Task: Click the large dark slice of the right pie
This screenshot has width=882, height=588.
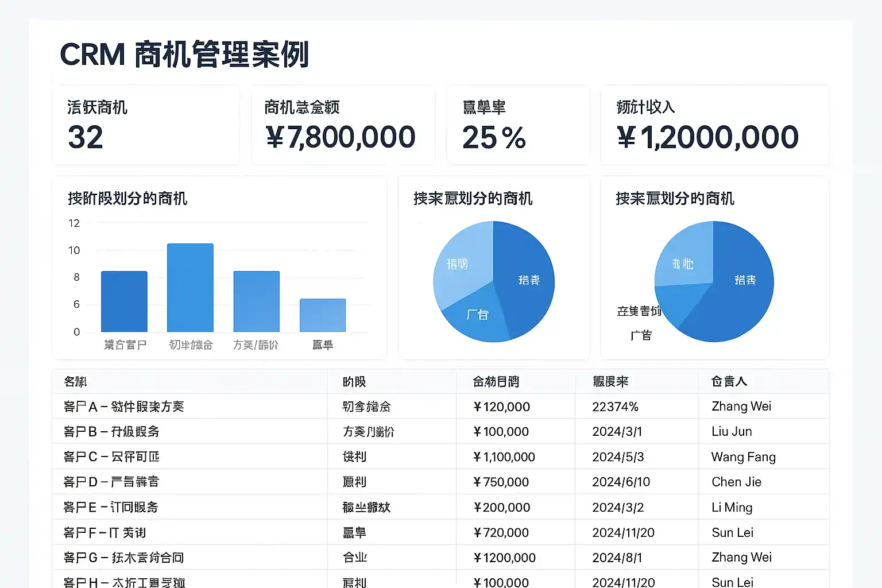Action: [x=735, y=287]
